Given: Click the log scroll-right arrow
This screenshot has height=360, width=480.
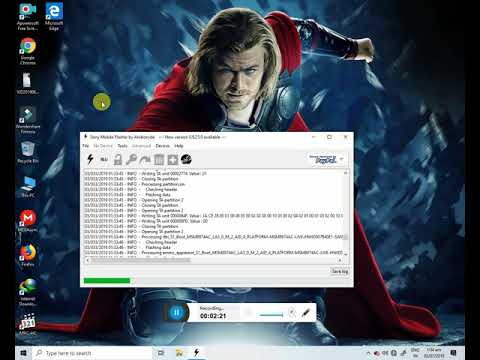Looking at the screenshot, I should (x=340, y=260).
